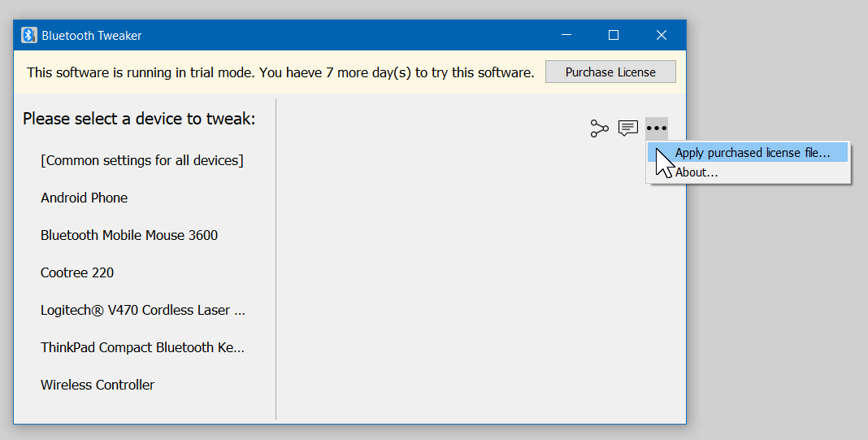The height and width of the screenshot is (440, 868).
Task: Open the feedback comment icon
Action: pos(627,129)
